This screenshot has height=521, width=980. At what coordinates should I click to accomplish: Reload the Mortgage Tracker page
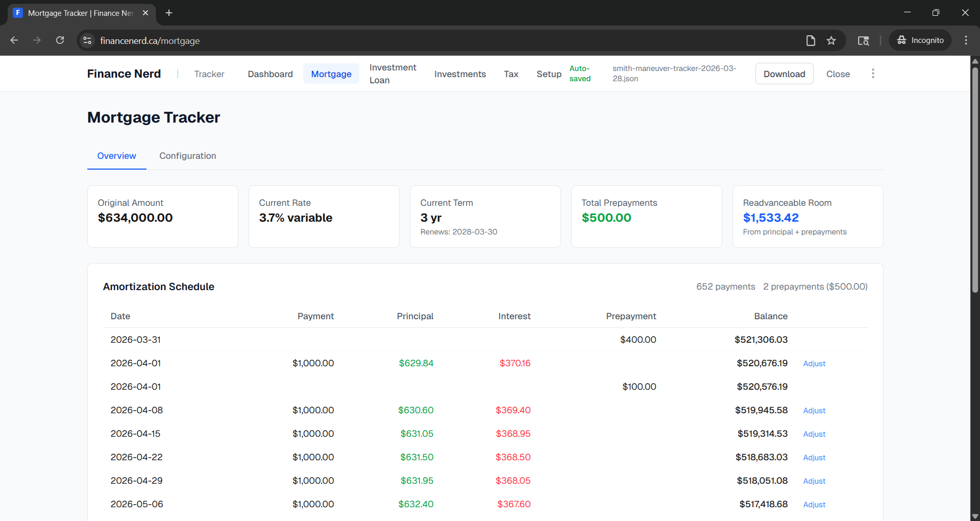click(x=60, y=40)
